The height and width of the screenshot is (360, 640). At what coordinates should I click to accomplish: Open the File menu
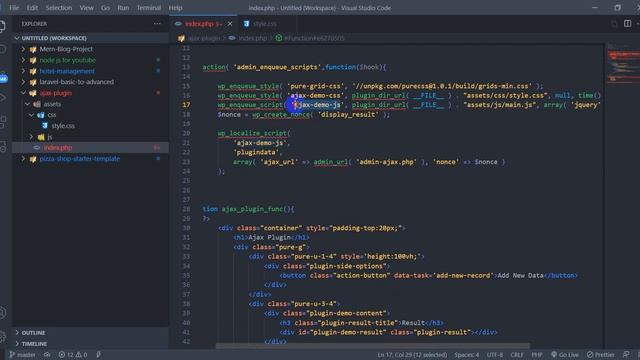pos(14,8)
